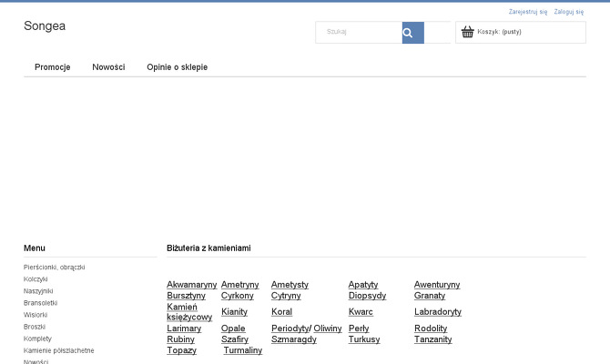The width and height of the screenshot is (610, 364).
Task: Click the blue search magnifier button
Action: [412, 33]
